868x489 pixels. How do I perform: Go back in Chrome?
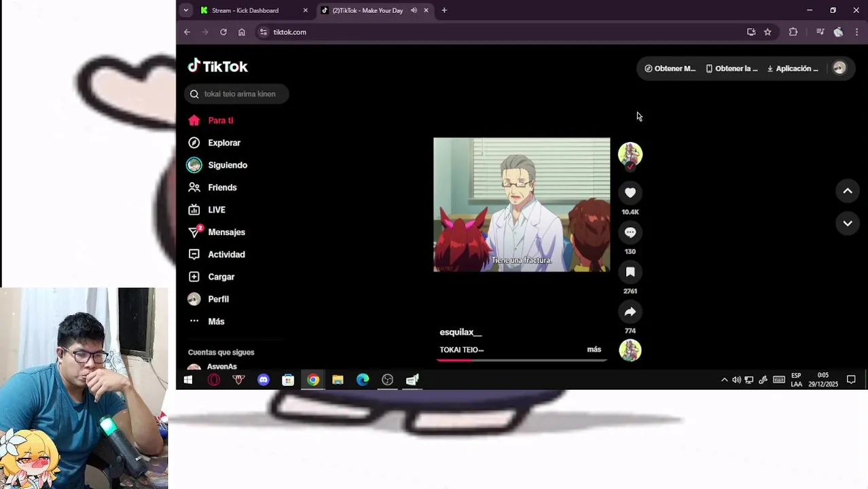tap(187, 32)
